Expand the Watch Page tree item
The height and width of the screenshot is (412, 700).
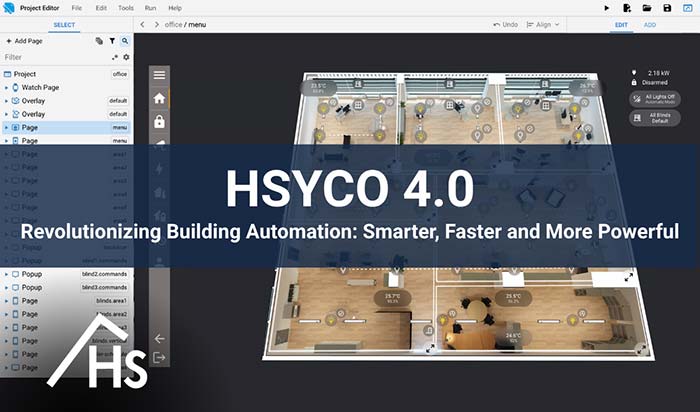tap(6, 88)
